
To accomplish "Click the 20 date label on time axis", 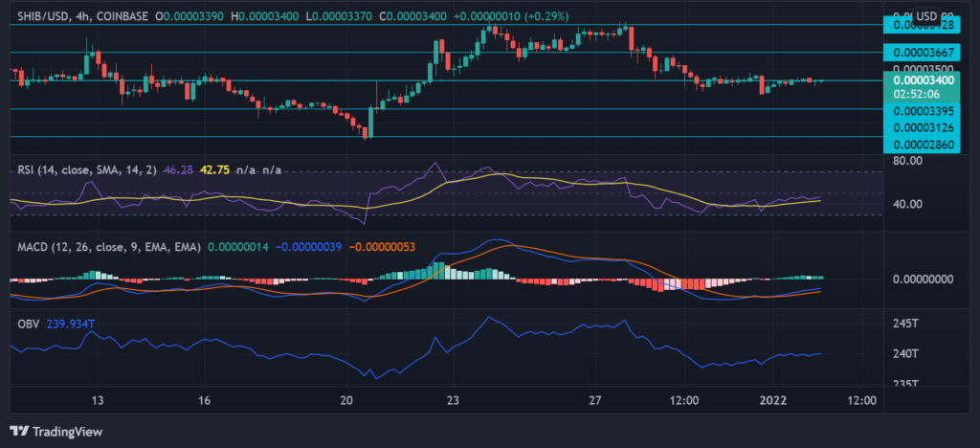I will [x=347, y=400].
